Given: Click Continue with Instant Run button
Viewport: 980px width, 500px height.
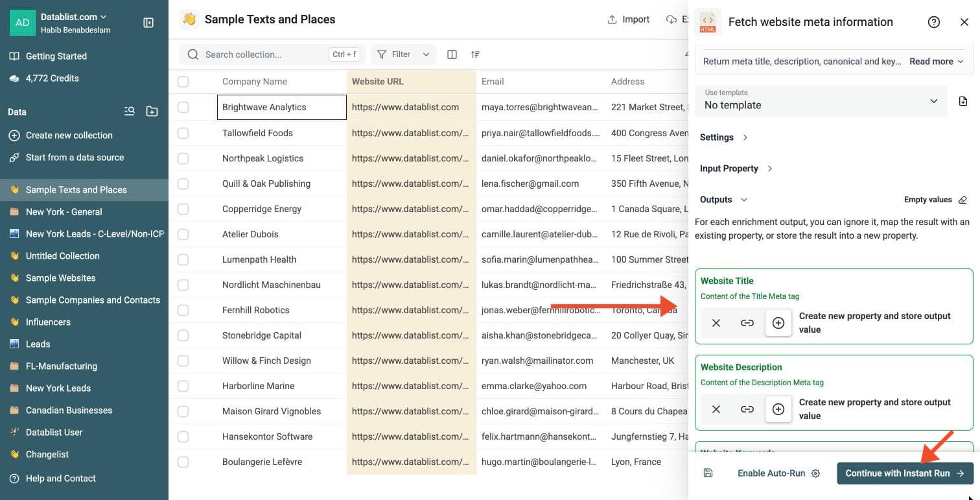Looking at the screenshot, I should tap(905, 473).
